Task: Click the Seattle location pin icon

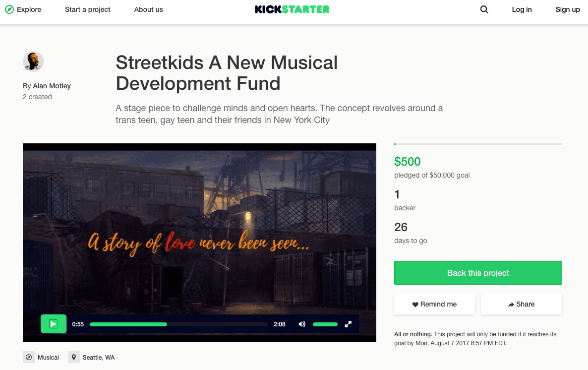Action: tap(74, 357)
